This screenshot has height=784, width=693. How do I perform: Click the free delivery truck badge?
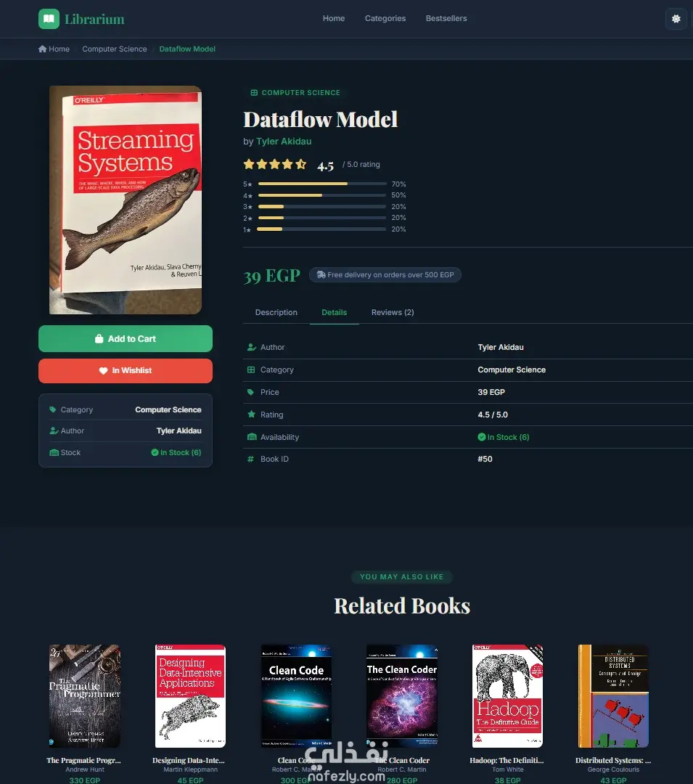coord(385,275)
